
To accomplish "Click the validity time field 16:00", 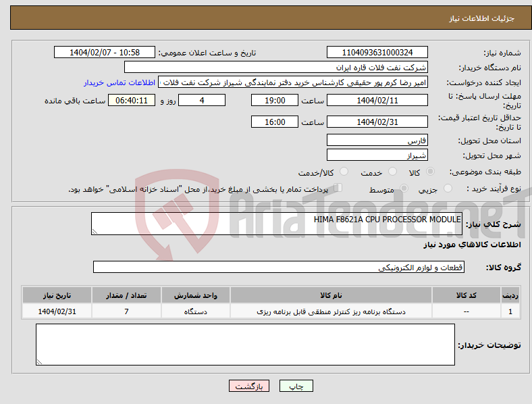I will click(275, 122).
